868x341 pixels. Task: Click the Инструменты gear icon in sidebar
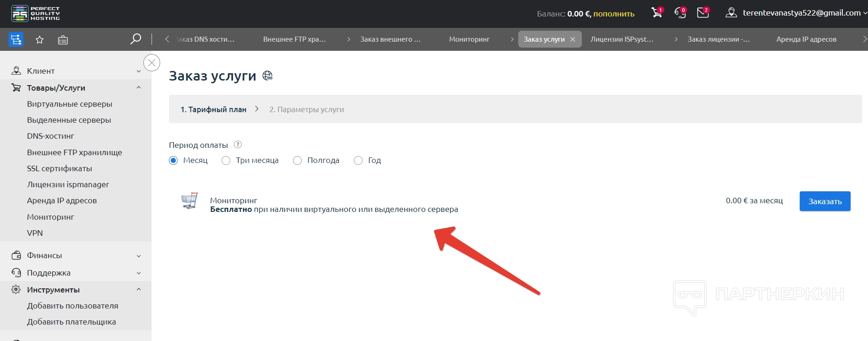click(16, 290)
